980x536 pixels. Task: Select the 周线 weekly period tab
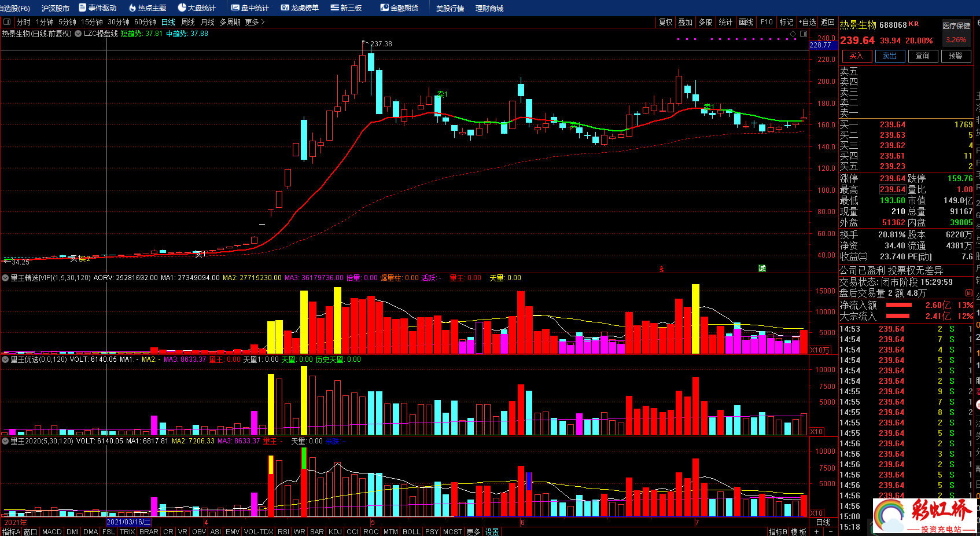tap(188, 22)
